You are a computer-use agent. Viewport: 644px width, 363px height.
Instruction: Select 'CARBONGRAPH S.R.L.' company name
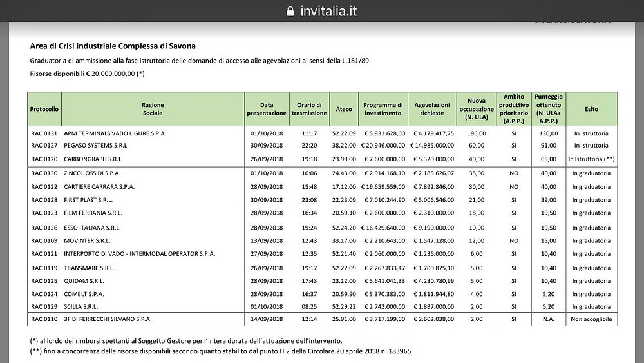tap(93, 159)
